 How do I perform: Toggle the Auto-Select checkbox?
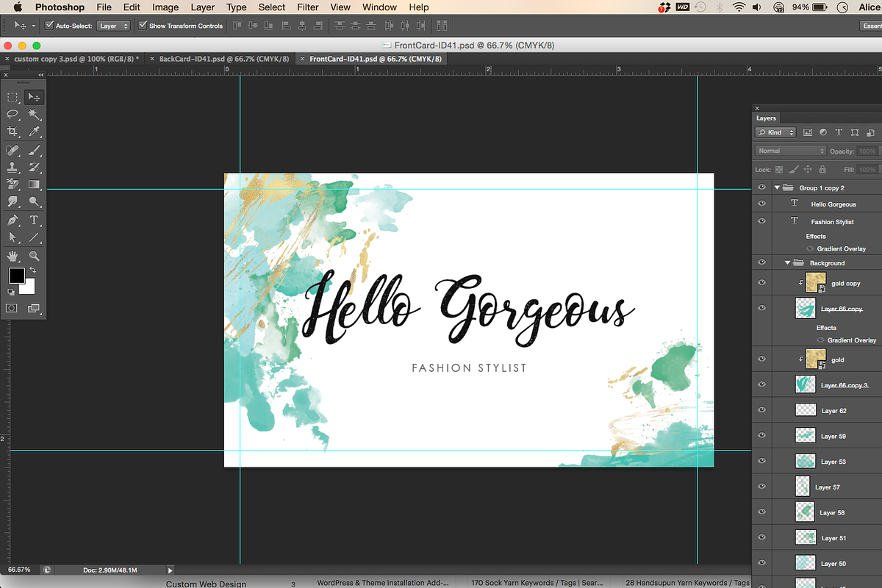(49, 26)
